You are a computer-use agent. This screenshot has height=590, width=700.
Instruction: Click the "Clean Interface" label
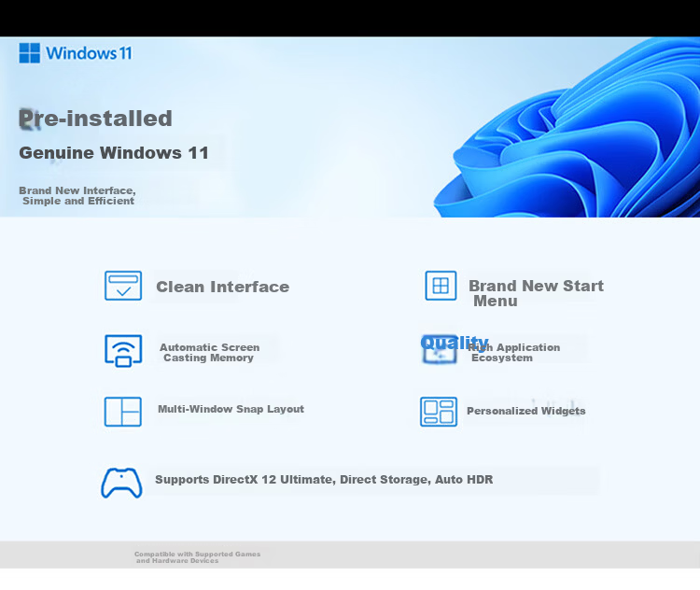pyautogui.click(x=223, y=287)
